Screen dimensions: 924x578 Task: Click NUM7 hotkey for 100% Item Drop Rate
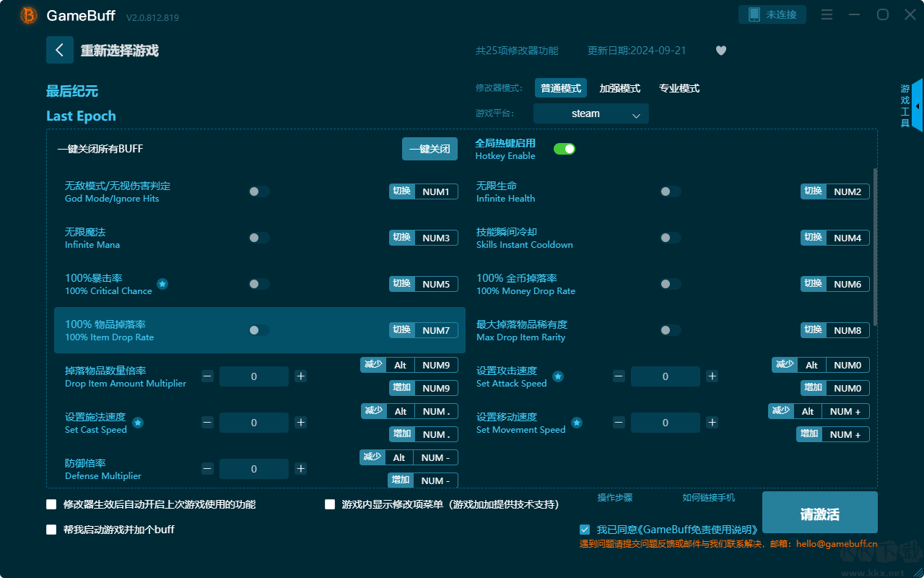(436, 330)
